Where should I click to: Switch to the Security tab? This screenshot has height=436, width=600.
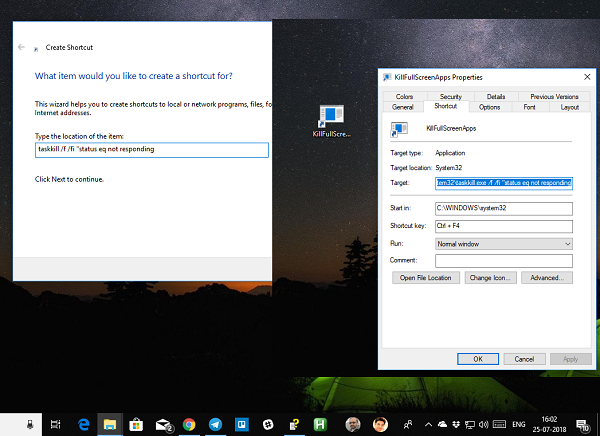[452, 96]
